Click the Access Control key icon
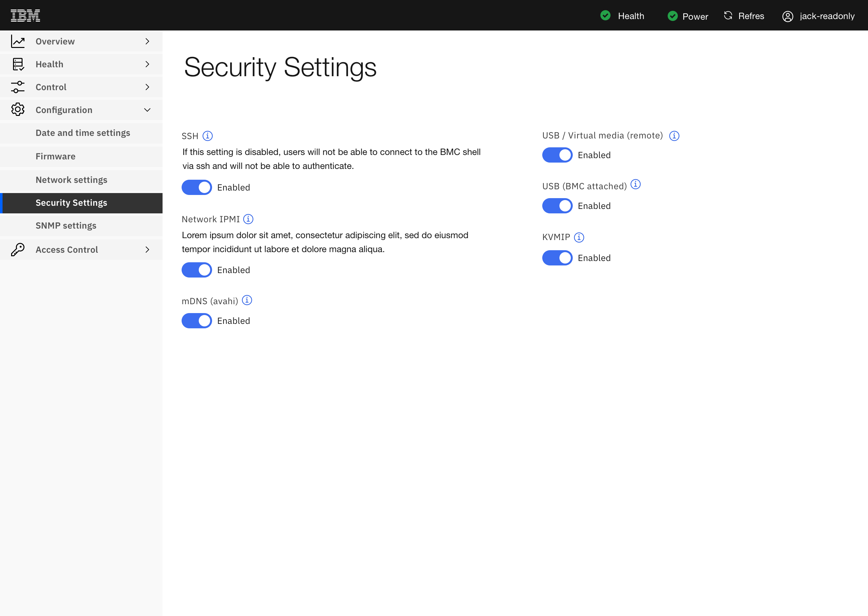868x616 pixels. (x=18, y=250)
